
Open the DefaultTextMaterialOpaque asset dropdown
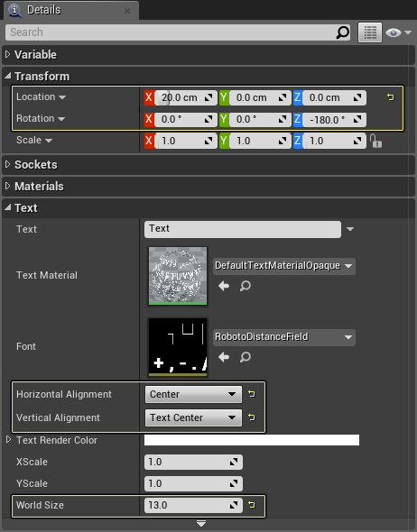coord(284,266)
